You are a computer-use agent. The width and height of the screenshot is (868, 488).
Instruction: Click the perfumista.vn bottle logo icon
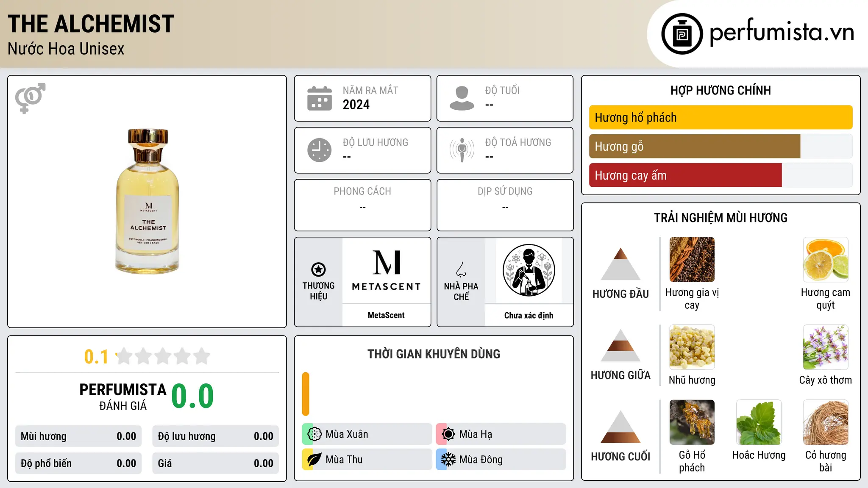coord(682,34)
